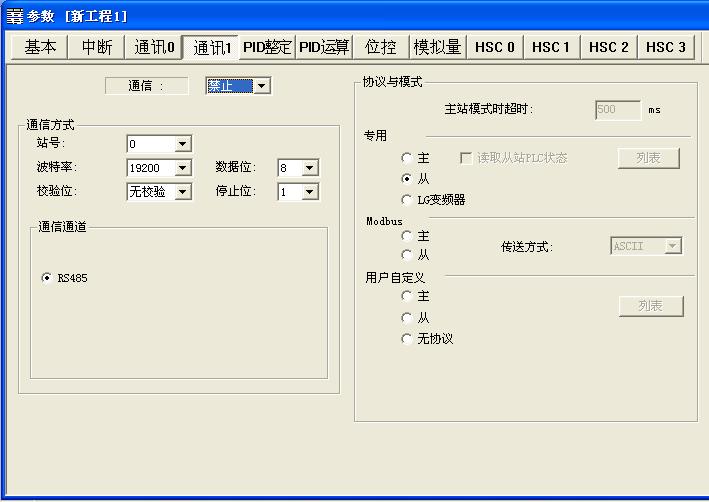Select the RS485 communication channel radio
709x502 pixels.
click(47, 278)
